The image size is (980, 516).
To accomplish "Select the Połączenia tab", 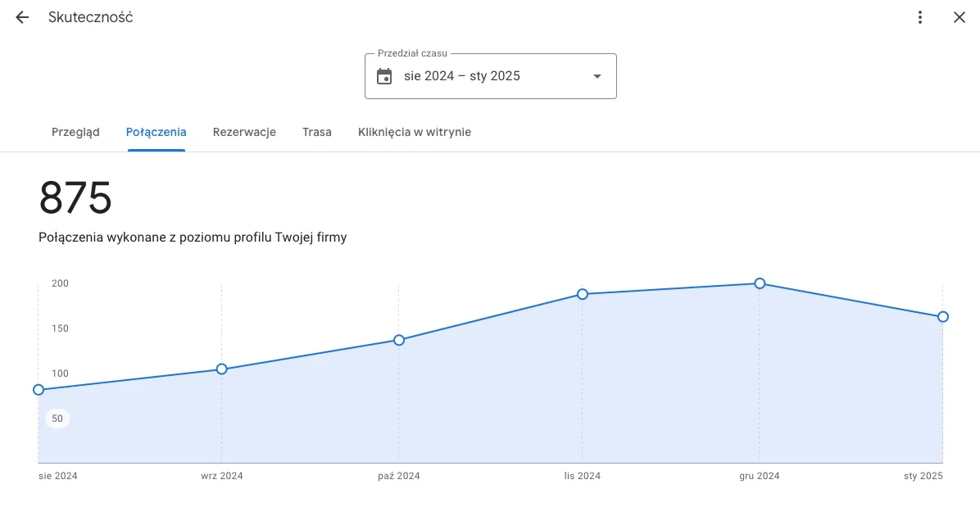I will tap(156, 132).
